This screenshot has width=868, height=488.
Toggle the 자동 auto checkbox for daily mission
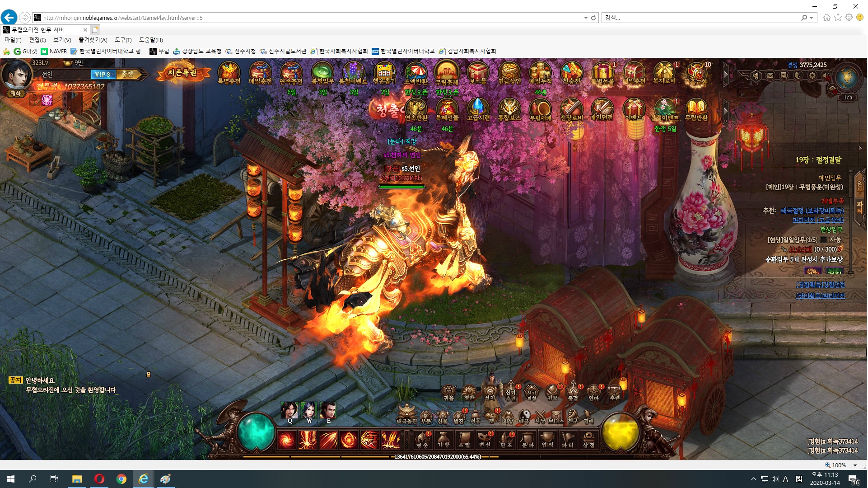pos(824,239)
